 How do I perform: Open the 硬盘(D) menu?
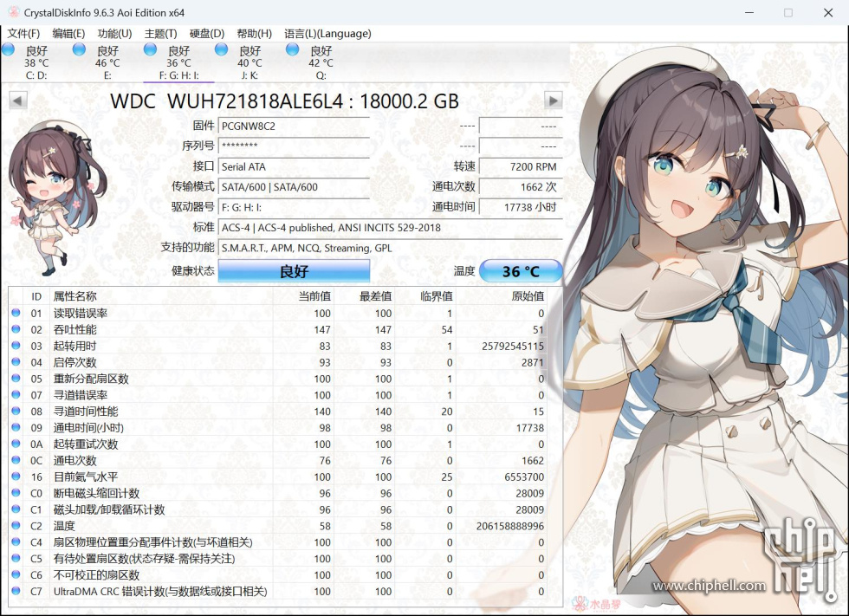(x=207, y=34)
